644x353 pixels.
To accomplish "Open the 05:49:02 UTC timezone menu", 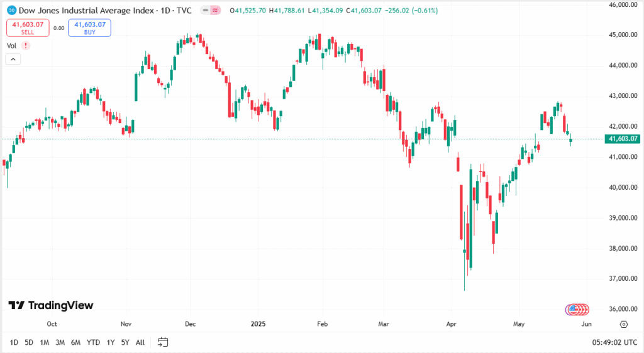I will click(614, 342).
